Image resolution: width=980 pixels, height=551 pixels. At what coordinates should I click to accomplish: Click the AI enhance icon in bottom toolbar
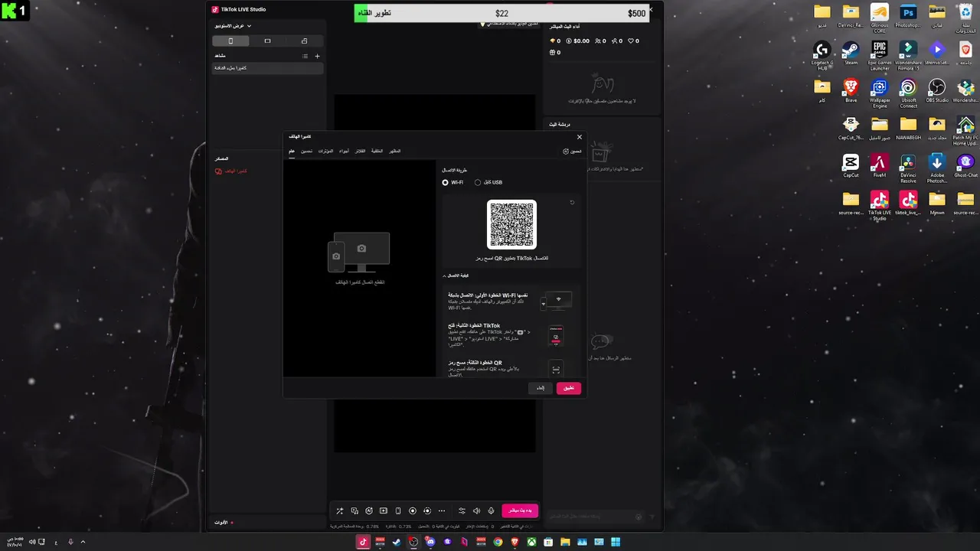click(369, 510)
